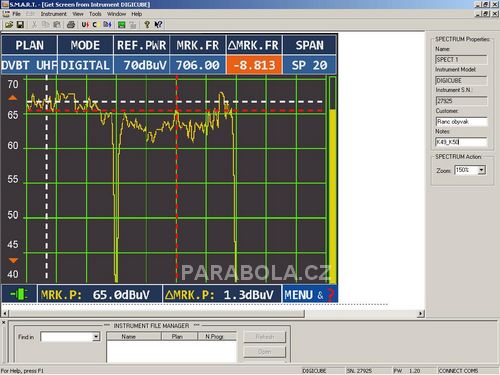Click the Refresh button

pyautogui.click(x=265, y=337)
